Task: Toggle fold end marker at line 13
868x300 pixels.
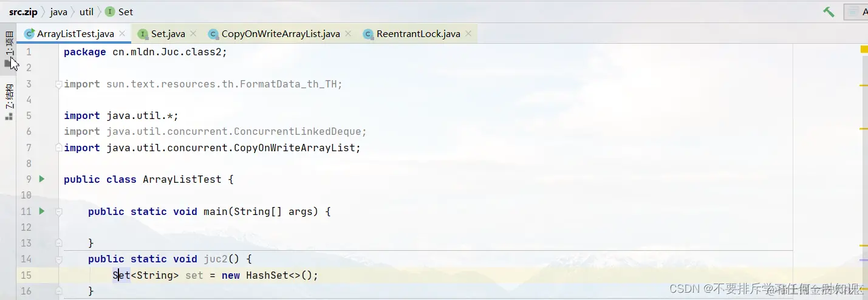Action: 58,243
